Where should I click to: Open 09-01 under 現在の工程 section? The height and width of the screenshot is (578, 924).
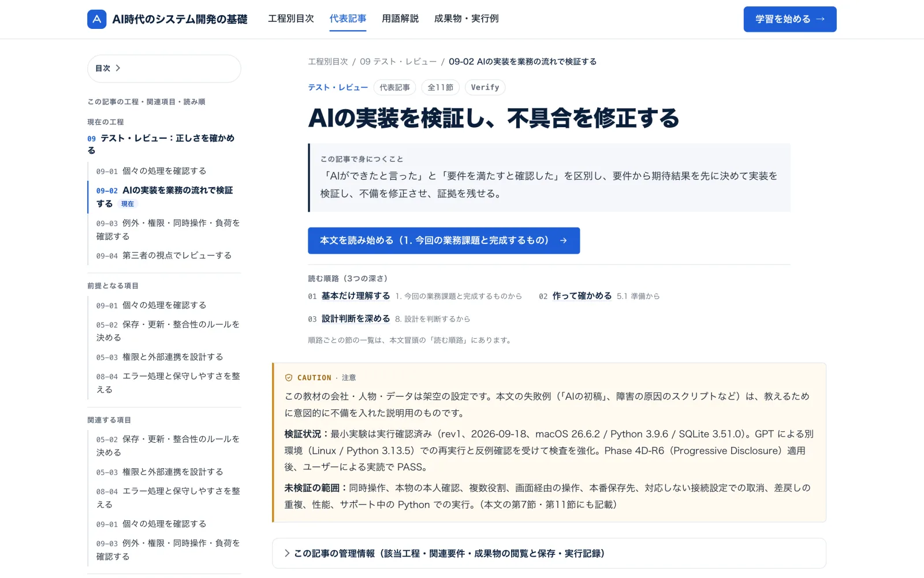(151, 171)
